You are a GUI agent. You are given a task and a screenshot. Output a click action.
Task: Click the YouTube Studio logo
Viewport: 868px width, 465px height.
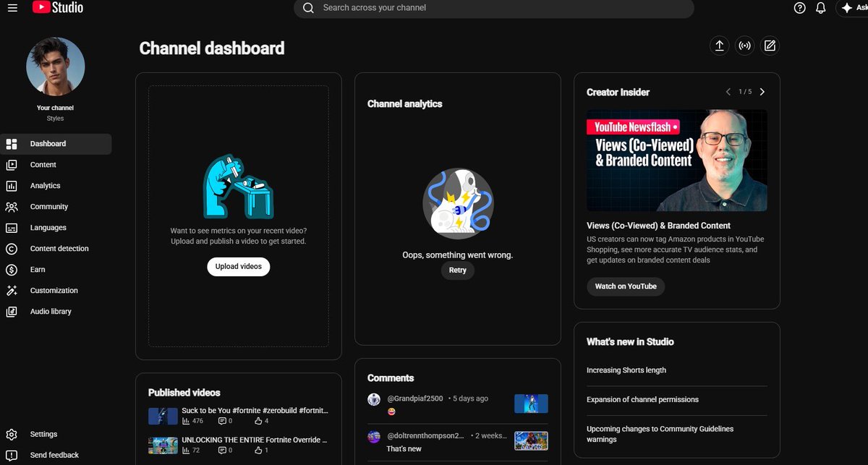coord(58,7)
